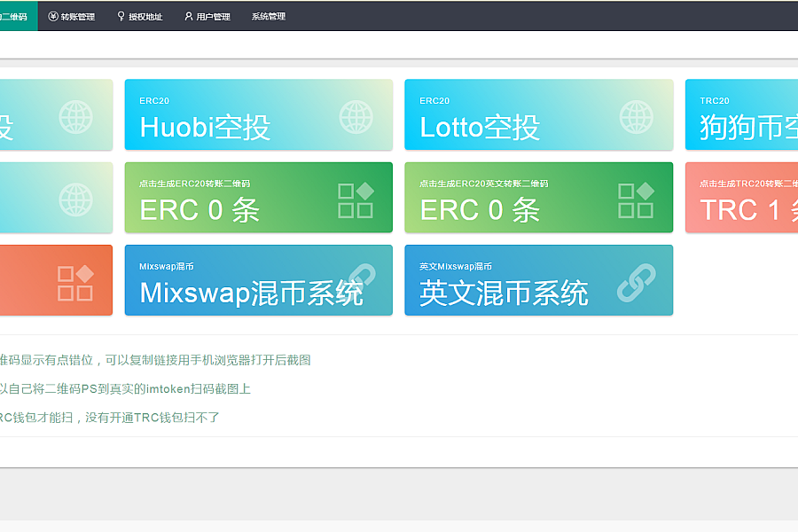Click the yen icon beside 转账管理
The width and height of the screenshot is (798, 532).
pyautogui.click(x=53, y=16)
